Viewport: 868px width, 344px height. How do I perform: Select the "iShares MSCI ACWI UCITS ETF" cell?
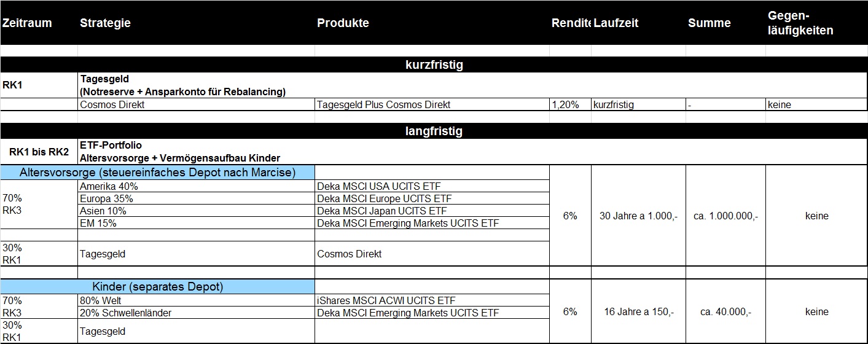[387, 300]
